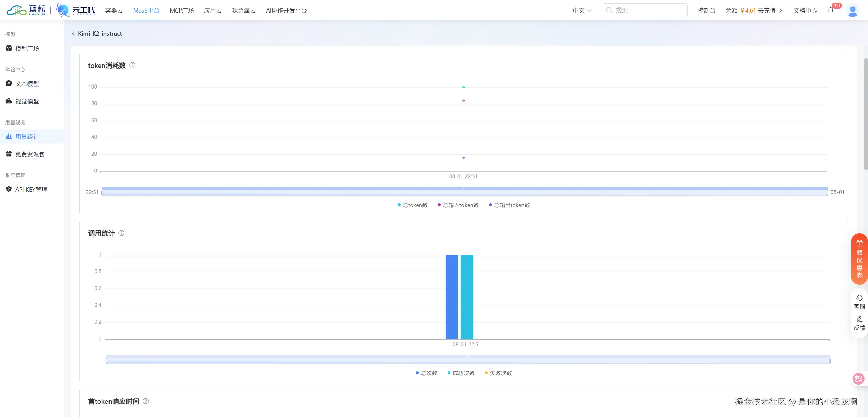The image size is (868, 417).
Task: Click the help icon beside 首token响应时间
Action: click(146, 401)
